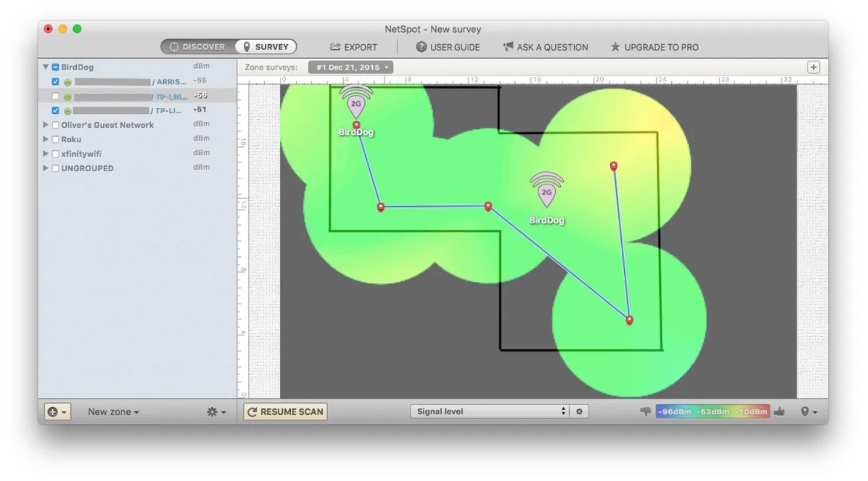Click the signal strength color gradient bar
This screenshot has width=868, height=481.
point(712,411)
